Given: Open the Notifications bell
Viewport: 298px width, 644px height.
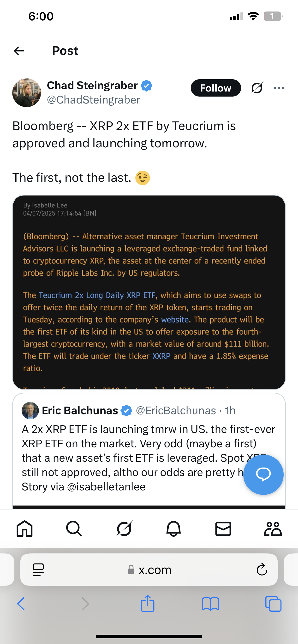Looking at the screenshot, I should pos(173,529).
